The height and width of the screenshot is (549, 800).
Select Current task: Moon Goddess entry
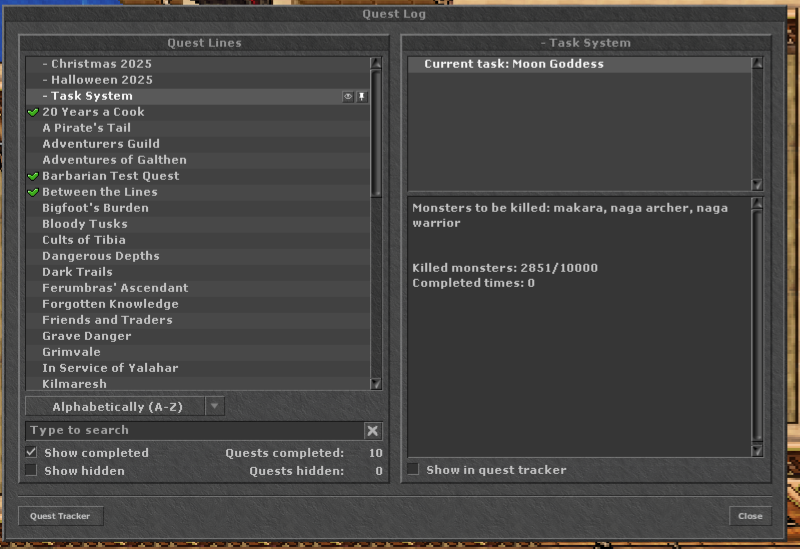tap(580, 64)
